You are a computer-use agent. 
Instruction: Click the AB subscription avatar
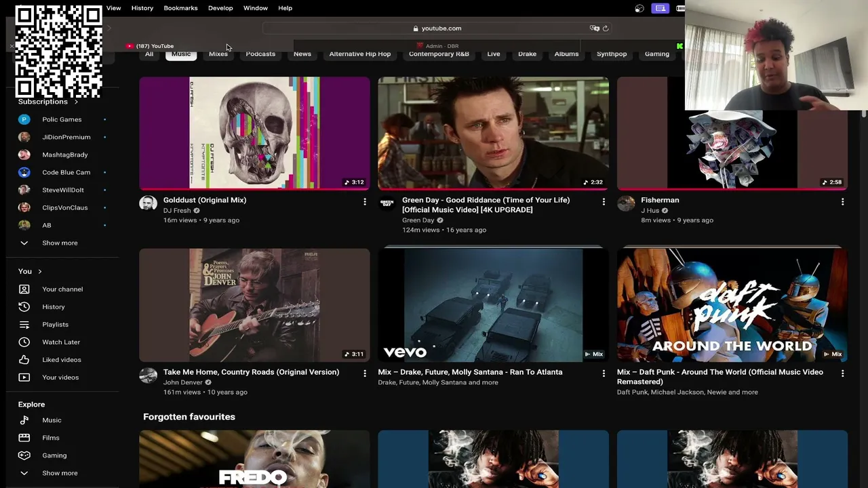[x=24, y=225]
